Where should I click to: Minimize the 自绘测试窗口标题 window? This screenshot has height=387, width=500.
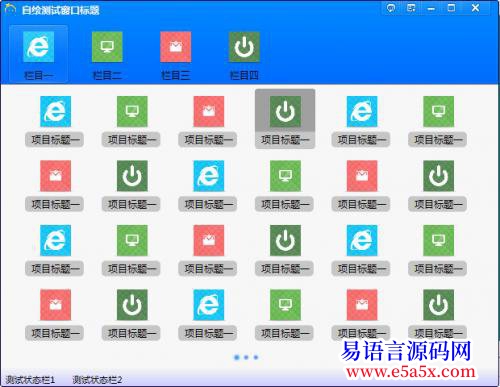[431, 8]
